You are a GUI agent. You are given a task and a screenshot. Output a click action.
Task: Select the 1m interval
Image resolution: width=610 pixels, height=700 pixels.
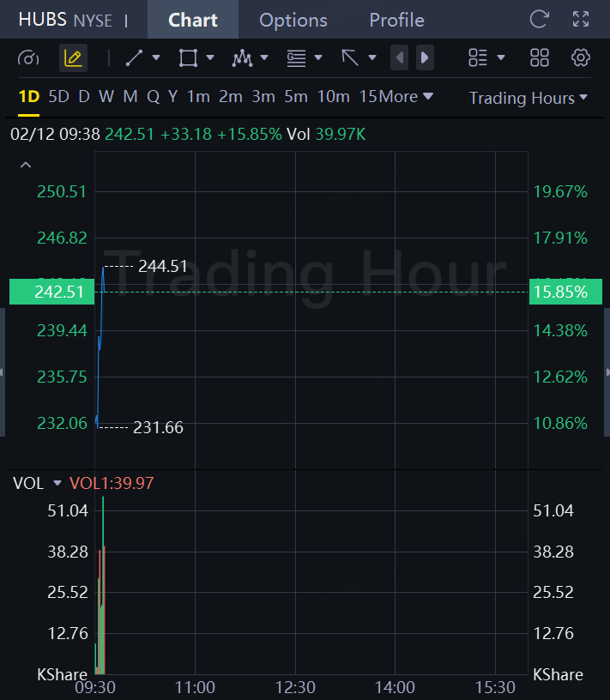[x=198, y=96]
